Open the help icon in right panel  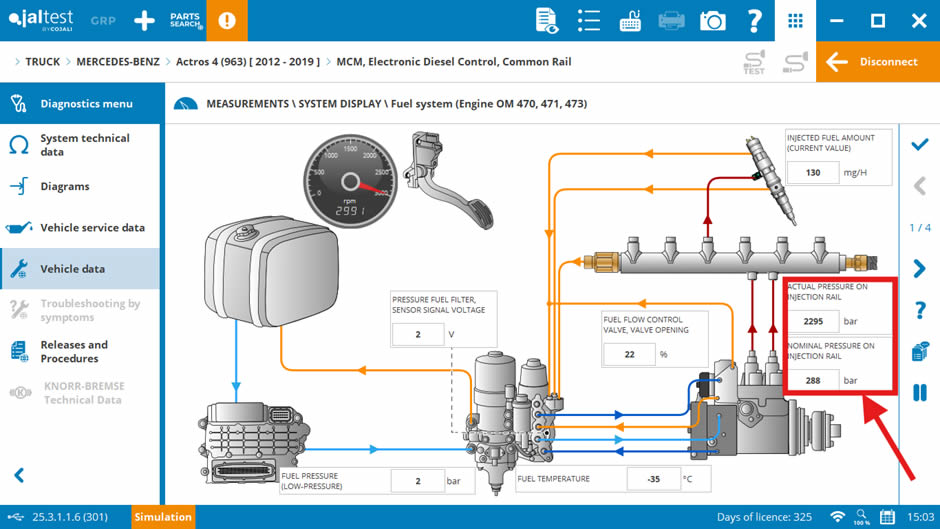(920, 310)
